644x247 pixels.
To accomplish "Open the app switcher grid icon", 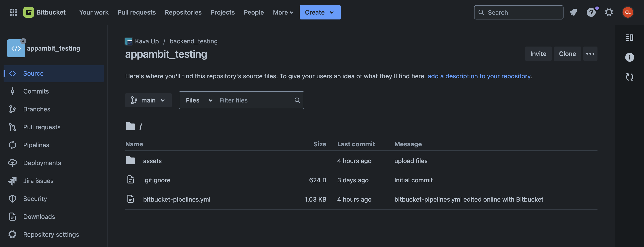I will 13,12.
